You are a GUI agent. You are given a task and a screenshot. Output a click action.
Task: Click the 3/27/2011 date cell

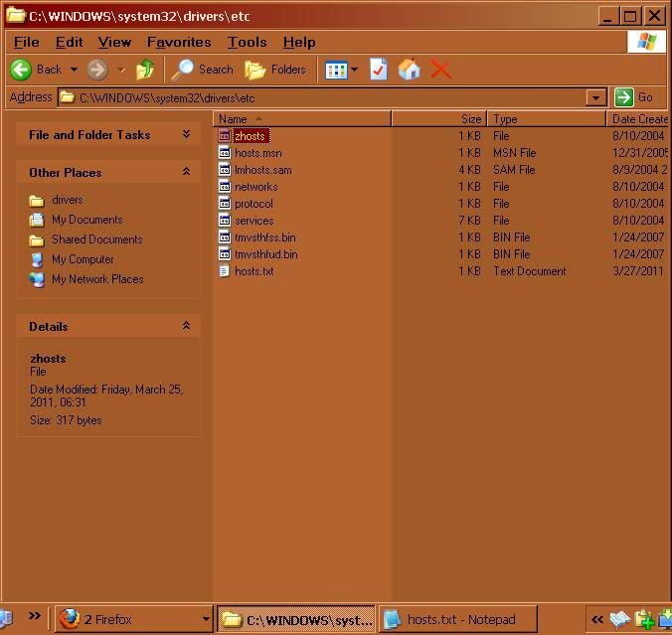(638, 271)
